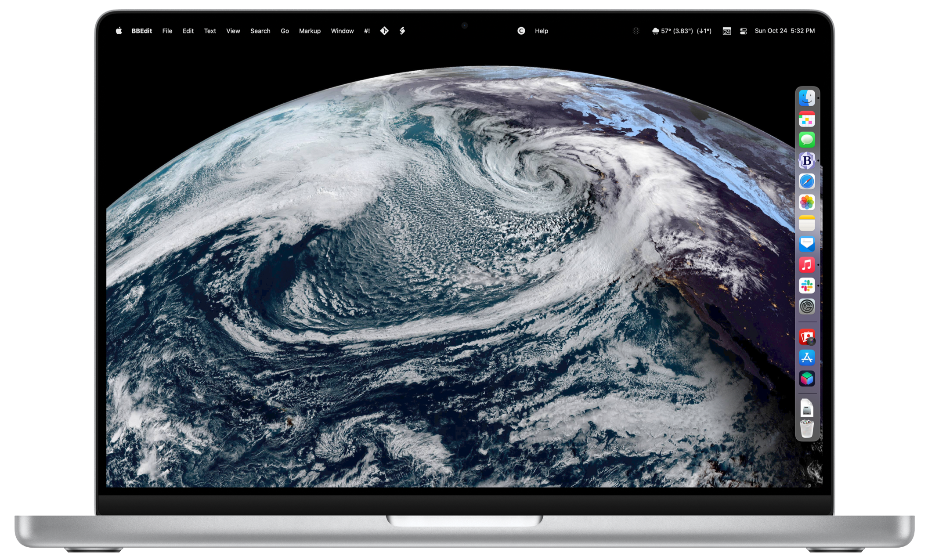The height and width of the screenshot is (560, 928).
Task: Open the Trash at the bottom of the Dock
Action: (807, 428)
